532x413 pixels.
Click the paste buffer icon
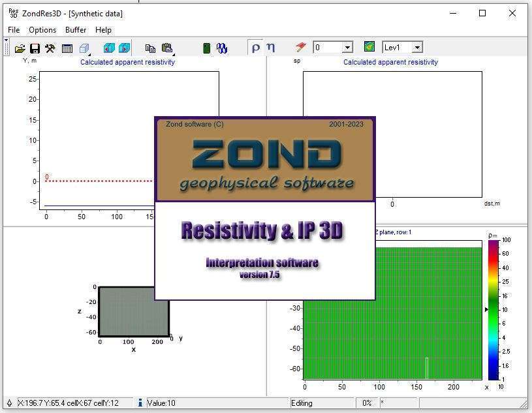pyautogui.click(x=167, y=47)
